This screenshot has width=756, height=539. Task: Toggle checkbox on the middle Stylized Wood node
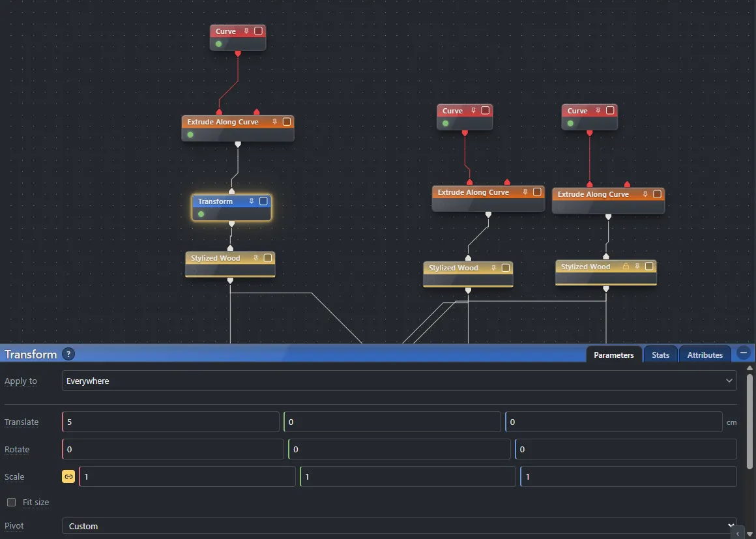(x=506, y=268)
